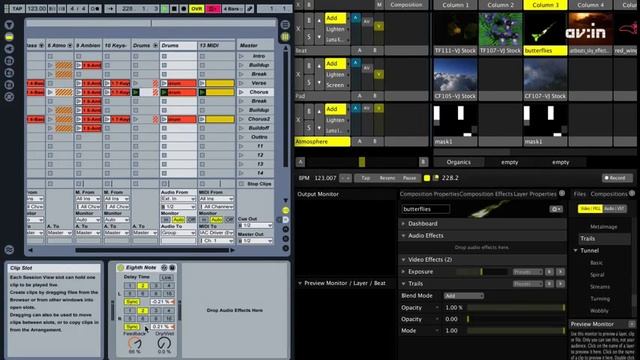Image resolution: width=640 pixels, height=360 pixels.
Task: Unfold the Drums group track arrow
Action: [156, 46]
